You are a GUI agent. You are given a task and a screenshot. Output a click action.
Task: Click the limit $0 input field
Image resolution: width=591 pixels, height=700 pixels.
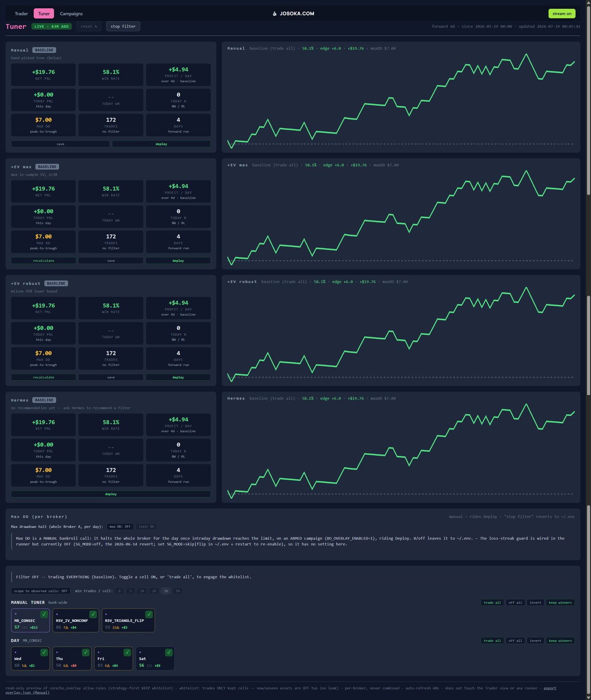tap(146, 527)
